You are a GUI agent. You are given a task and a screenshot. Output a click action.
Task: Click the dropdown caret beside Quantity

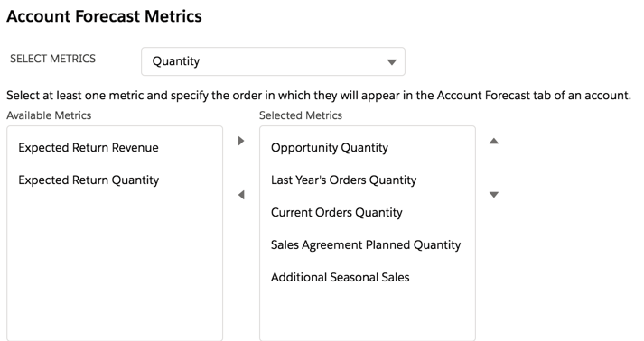[392, 62]
